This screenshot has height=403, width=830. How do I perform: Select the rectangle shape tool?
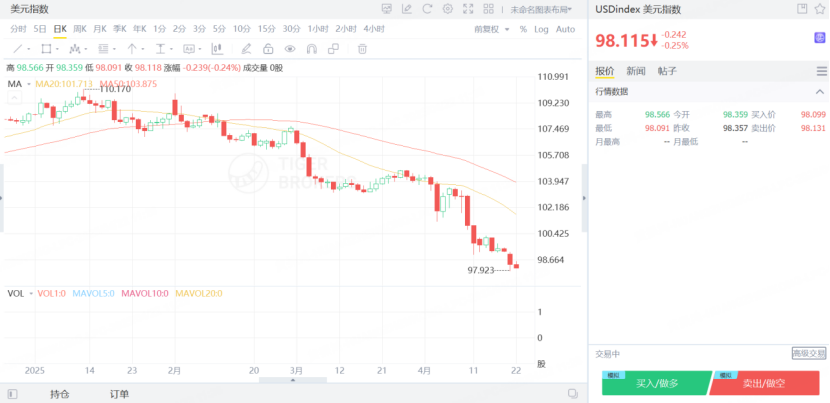coord(46,49)
